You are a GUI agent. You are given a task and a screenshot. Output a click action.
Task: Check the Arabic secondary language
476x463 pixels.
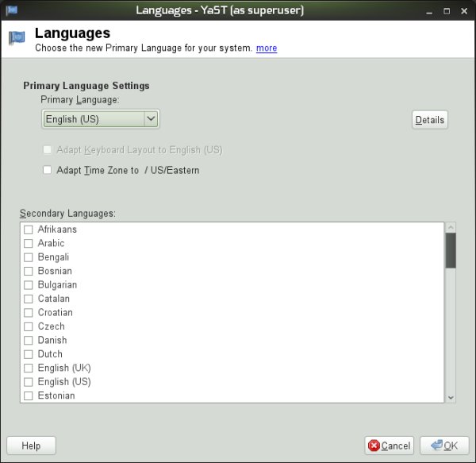[x=29, y=243]
